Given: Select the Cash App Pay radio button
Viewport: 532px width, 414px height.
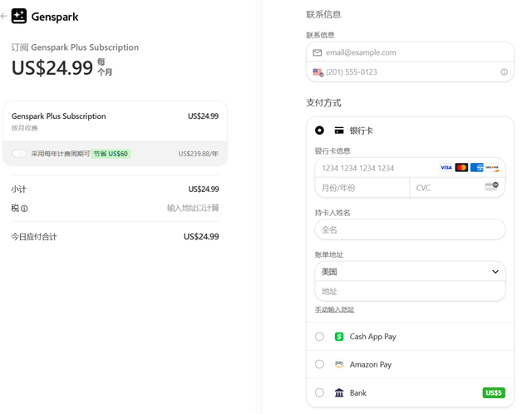Looking at the screenshot, I should pyautogui.click(x=319, y=337).
